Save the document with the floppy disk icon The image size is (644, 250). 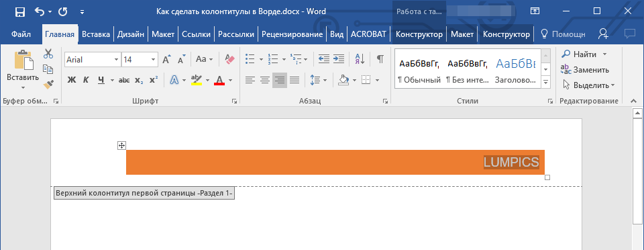19,12
